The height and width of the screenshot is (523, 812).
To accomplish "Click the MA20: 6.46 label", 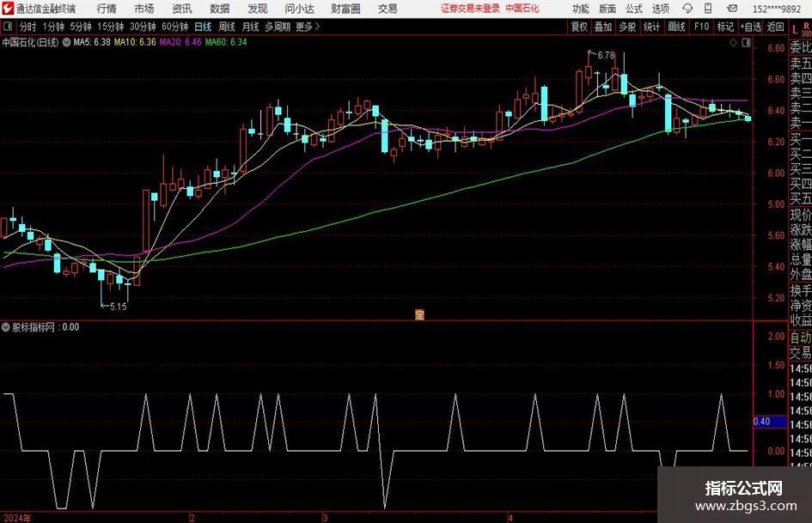I will pos(180,42).
